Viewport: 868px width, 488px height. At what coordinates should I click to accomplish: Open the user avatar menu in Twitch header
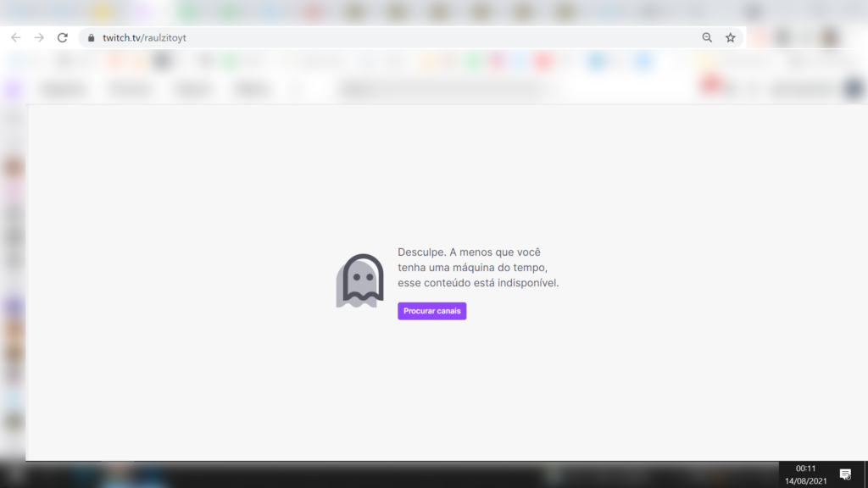854,89
